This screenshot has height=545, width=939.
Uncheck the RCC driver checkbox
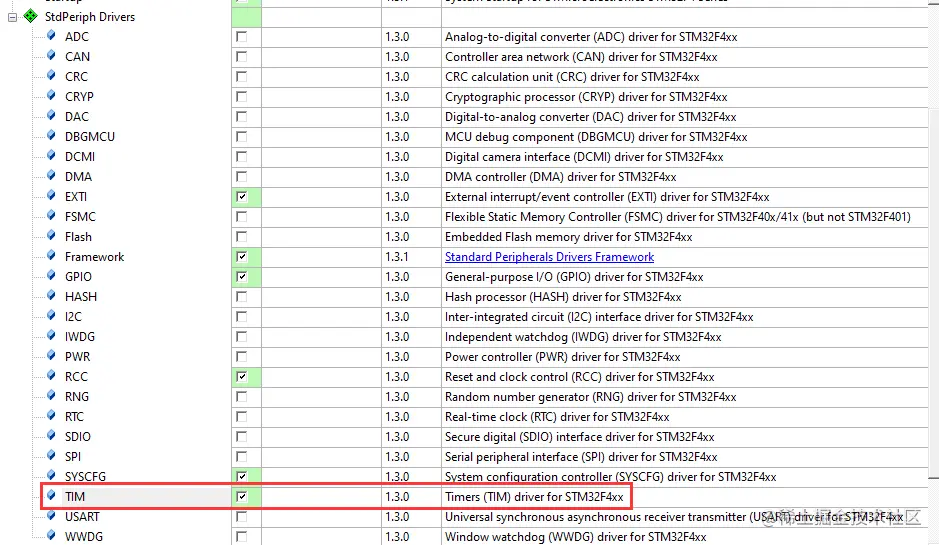pyautogui.click(x=241, y=377)
